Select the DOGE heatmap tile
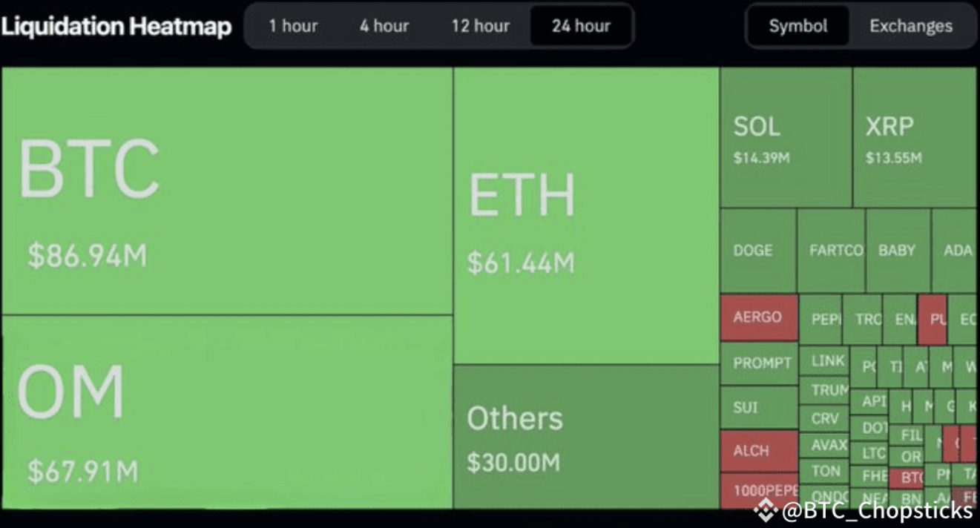Screen dimensions: 980x528 click(x=758, y=251)
